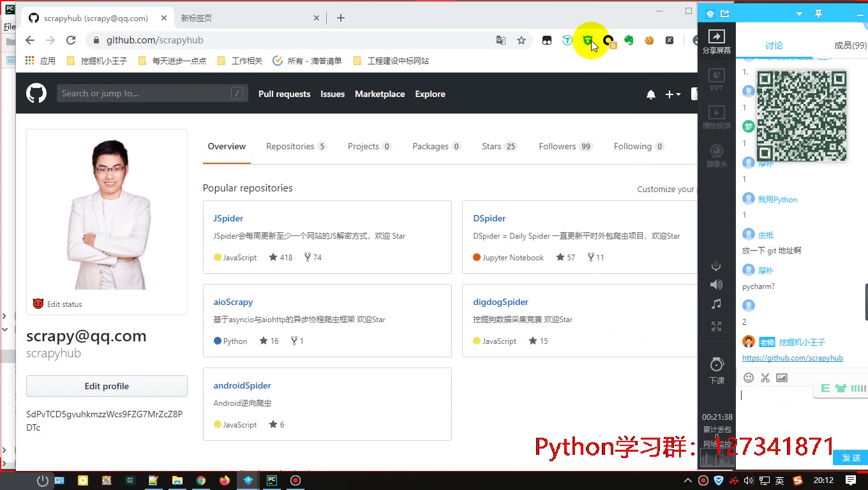This screenshot has width=868, height=490.
Task: Click 播放视频 play video in side panel
Action: [717, 118]
